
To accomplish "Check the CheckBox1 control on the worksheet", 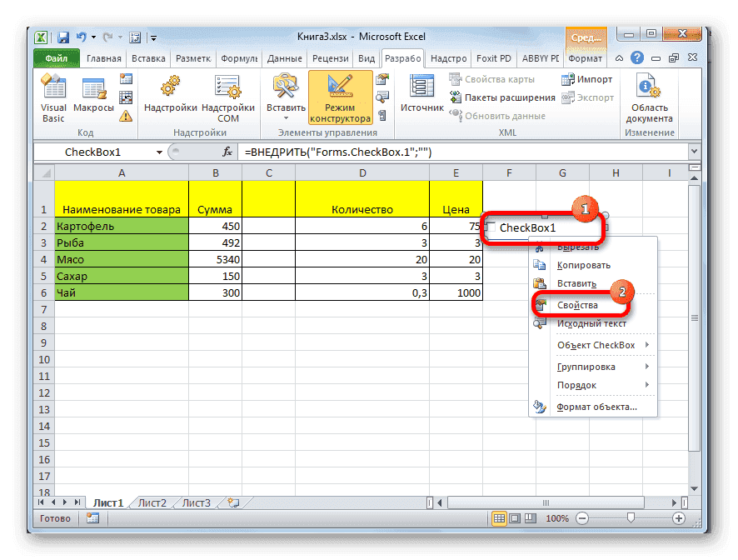I will 491,225.
